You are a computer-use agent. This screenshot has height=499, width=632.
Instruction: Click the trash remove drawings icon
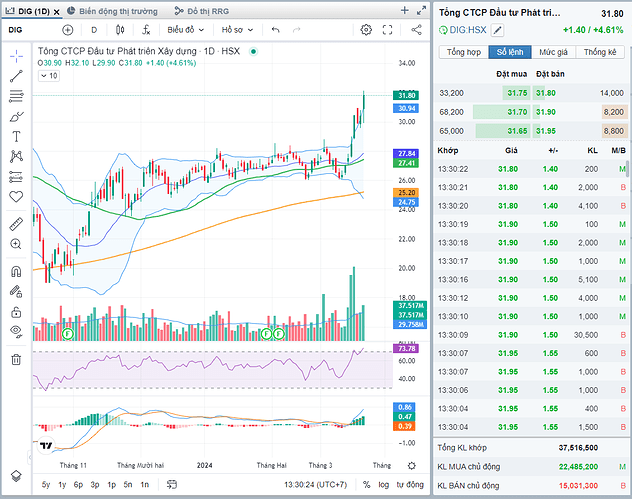click(16, 359)
